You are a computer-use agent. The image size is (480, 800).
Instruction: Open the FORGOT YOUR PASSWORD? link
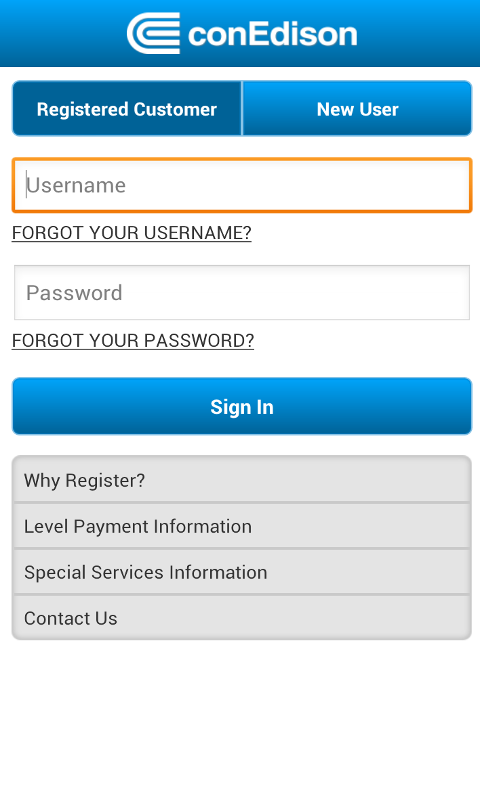point(133,340)
